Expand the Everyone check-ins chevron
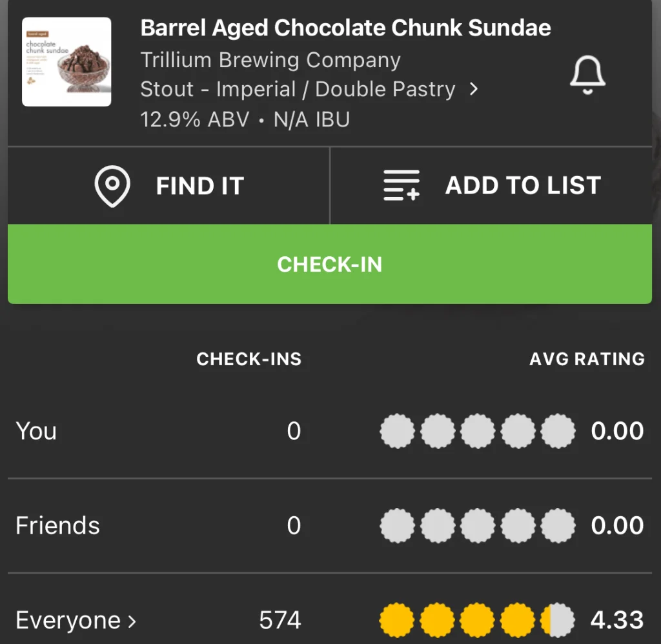 (x=132, y=621)
